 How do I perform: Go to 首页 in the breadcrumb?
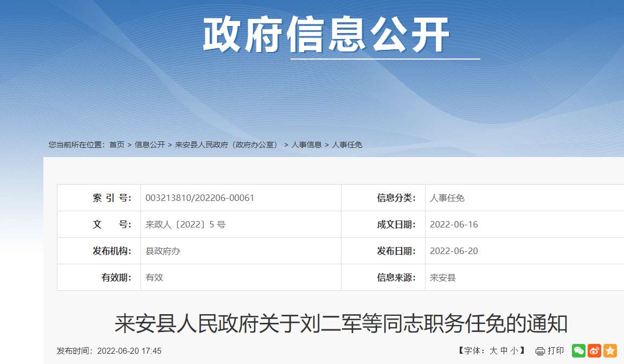coord(117,145)
